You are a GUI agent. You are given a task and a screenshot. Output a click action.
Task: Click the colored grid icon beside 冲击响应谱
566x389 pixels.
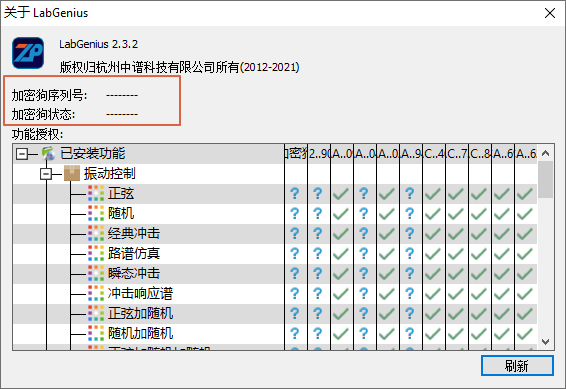click(x=96, y=293)
